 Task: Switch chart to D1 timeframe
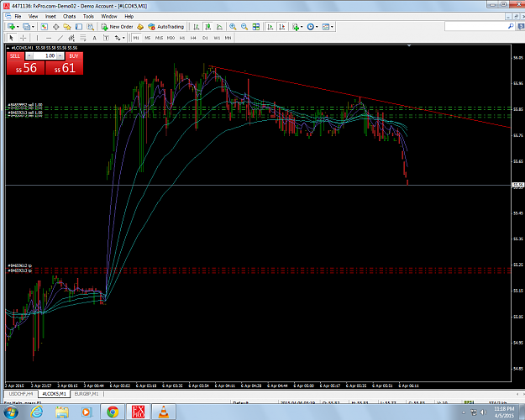[x=205, y=38]
